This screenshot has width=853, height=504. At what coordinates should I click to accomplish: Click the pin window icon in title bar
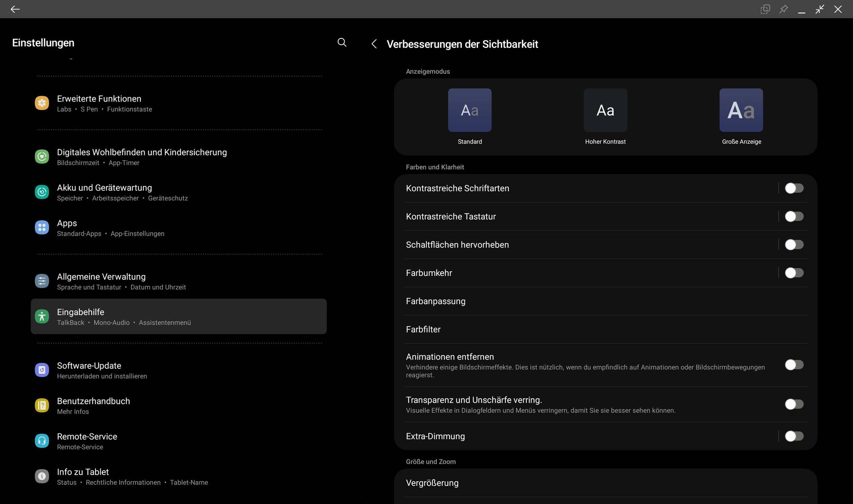point(783,9)
